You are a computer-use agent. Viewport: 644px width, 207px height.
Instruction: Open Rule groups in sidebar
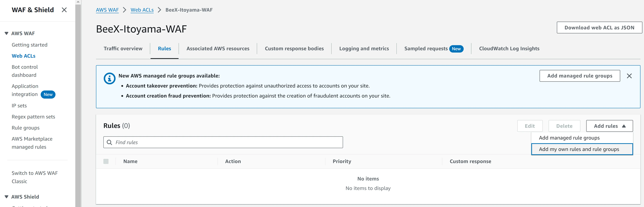25,128
